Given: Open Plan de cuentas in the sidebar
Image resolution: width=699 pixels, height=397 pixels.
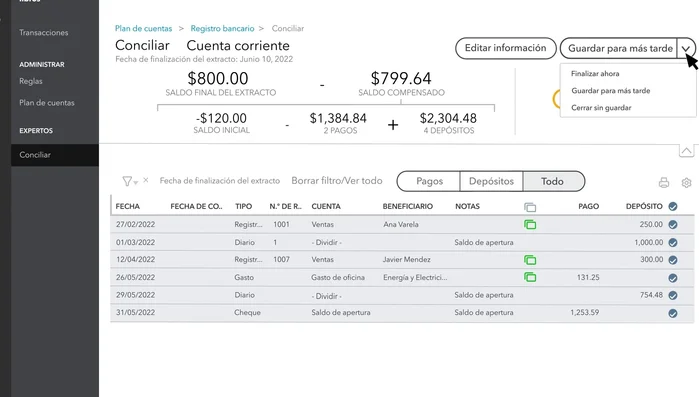Looking at the screenshot, I should [47, 102].
